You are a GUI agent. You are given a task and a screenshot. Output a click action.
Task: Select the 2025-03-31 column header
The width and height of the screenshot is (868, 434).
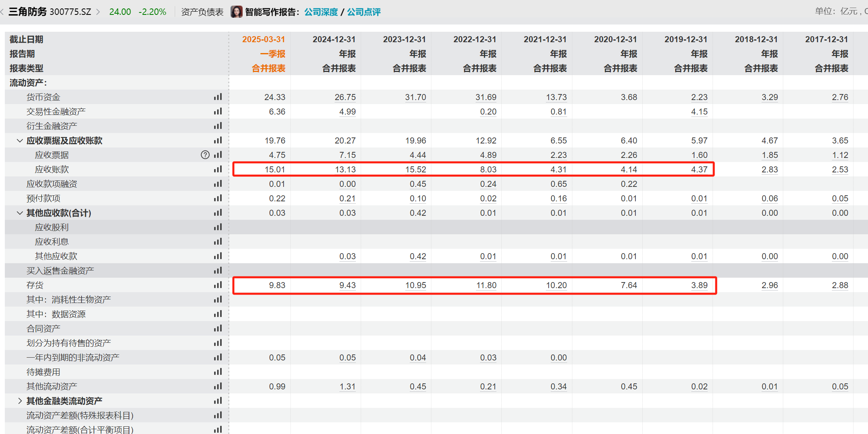coord(263,39)
